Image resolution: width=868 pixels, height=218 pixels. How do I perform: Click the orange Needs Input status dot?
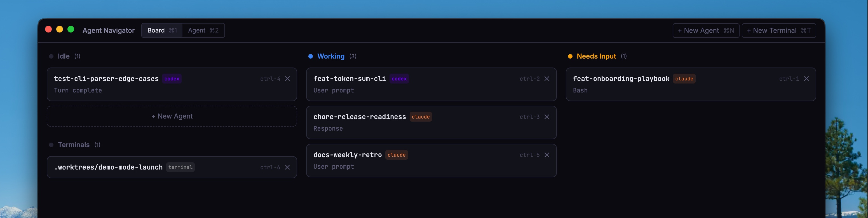[570, 56]
